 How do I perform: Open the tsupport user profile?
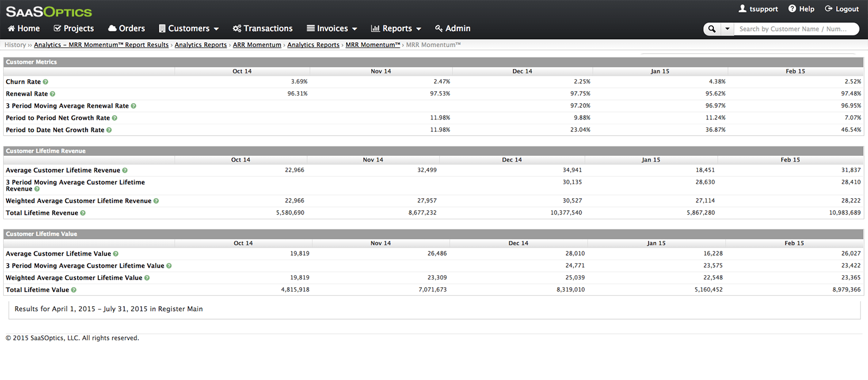pos(758,9)
